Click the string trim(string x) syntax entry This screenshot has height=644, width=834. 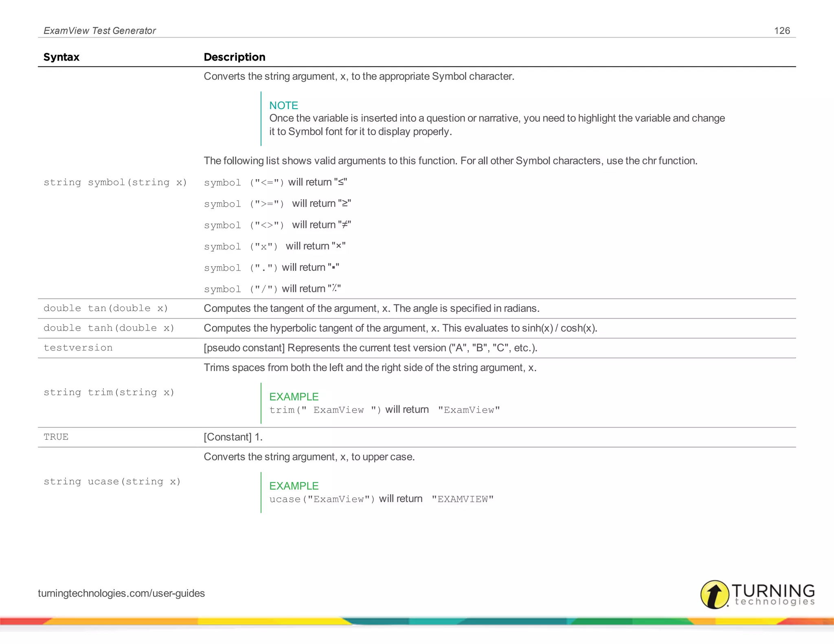[x=109, y=392]
